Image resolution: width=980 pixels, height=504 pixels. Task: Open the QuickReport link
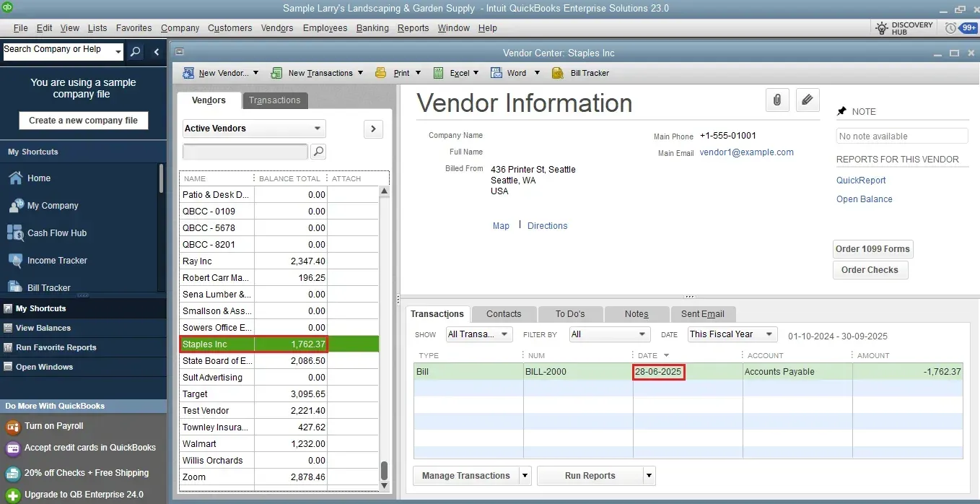point(860,181)
